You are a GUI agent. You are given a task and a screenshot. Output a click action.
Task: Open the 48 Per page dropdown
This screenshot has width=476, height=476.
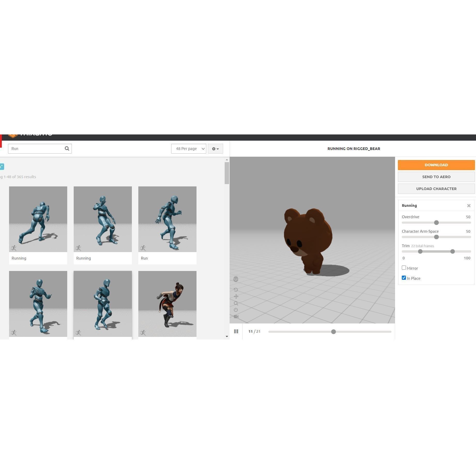188,148
